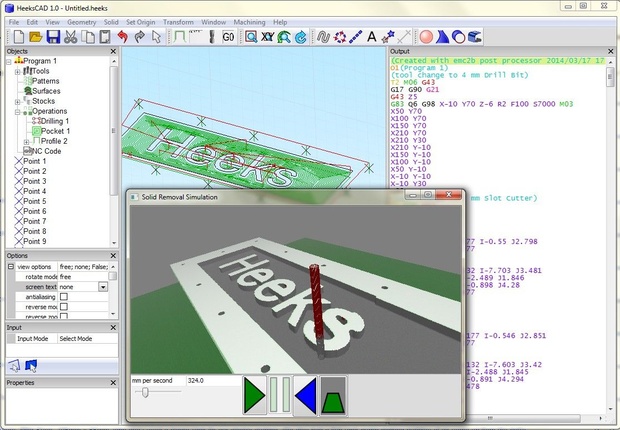
Task: Select Pocket 1 operation in tree
Action: pos(51,131)
